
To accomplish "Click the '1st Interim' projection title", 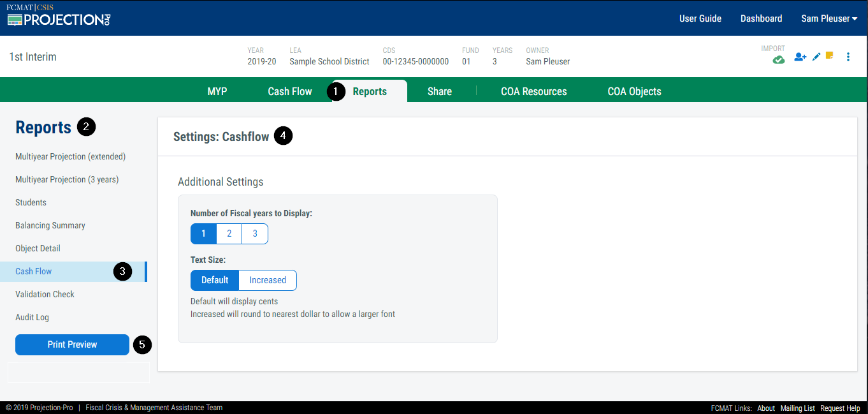I will [33, 57].
